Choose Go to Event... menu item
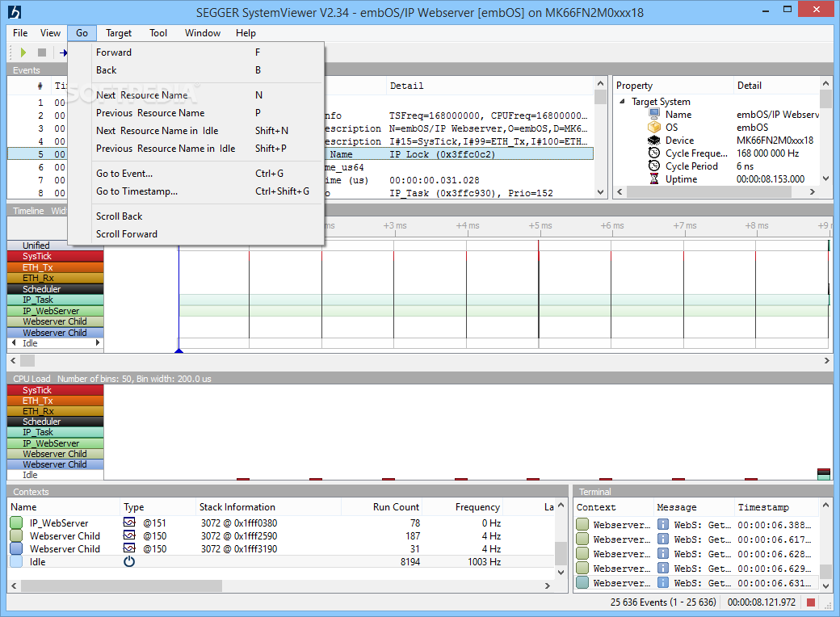 (196, 174)
